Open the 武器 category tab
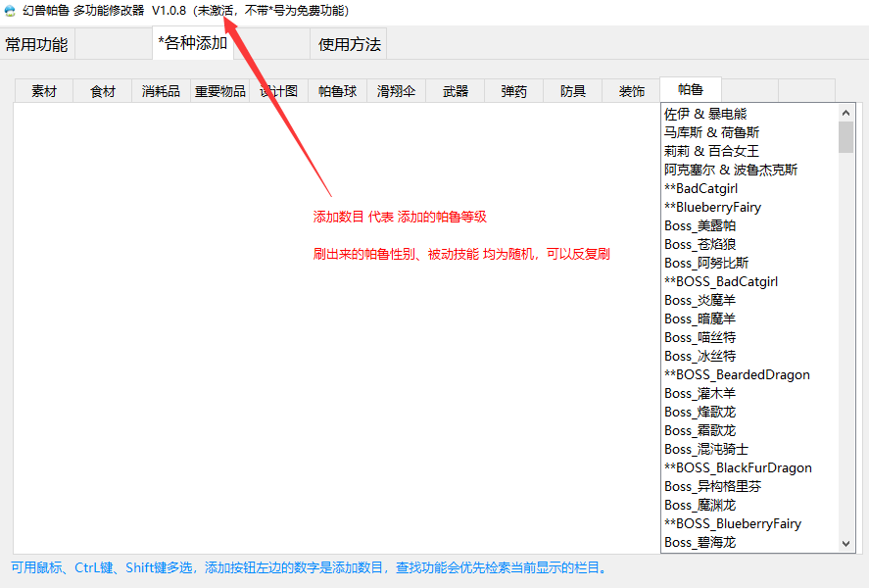Image resolution: width=869 pixels, height=588 pixels. coord(456,91)
